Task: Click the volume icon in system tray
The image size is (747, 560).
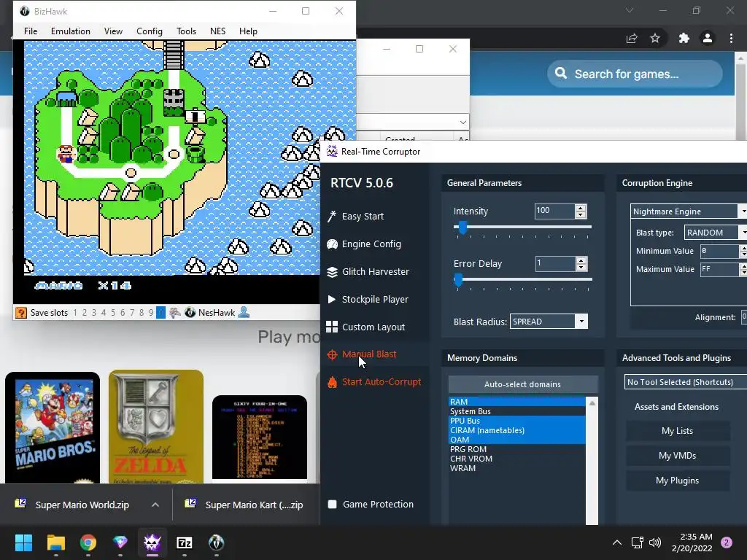Action: 655,542
